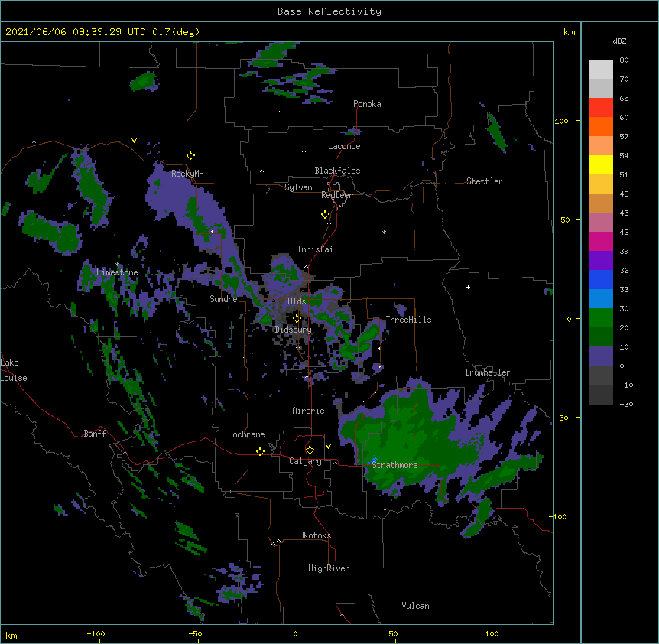Click the Banff town label
Viewport: 659px width, 644px height.
[95, 434]
